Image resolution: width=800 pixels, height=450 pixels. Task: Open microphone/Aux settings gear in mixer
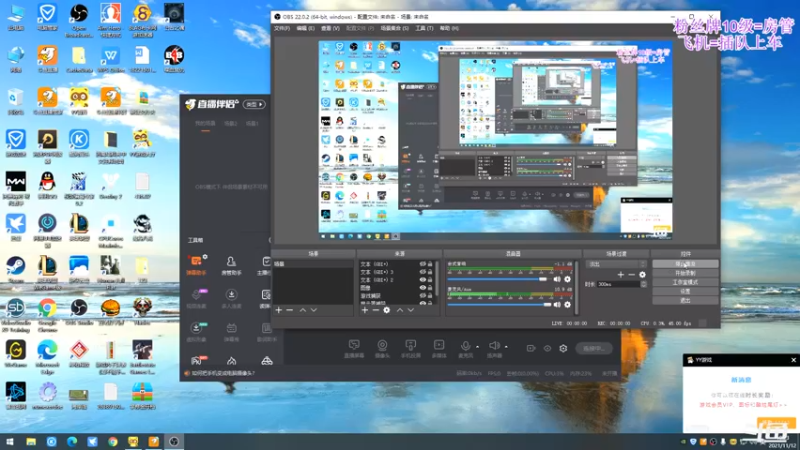[x=567, y=305]
